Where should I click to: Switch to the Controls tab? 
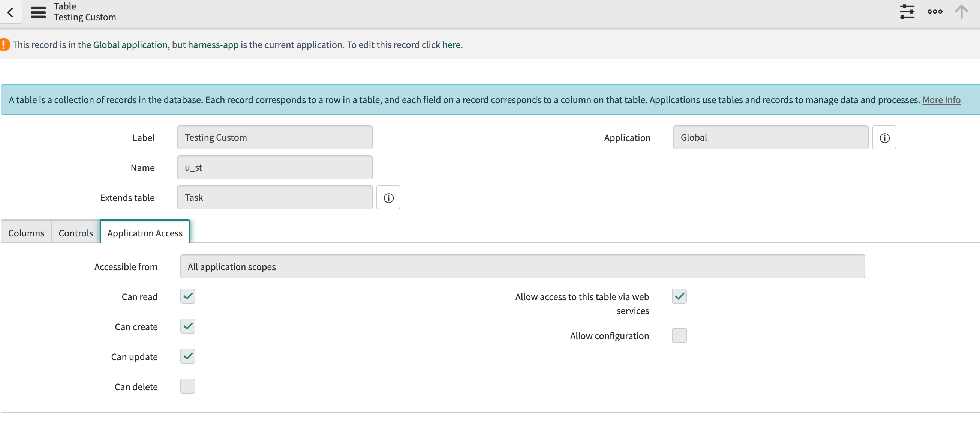pyautogui.click(x=76, y=233)
